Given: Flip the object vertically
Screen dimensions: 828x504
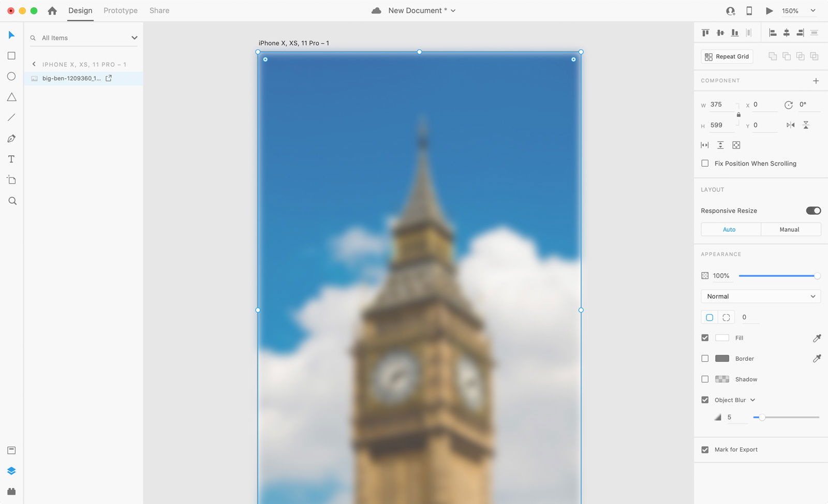Looking at the screenshot, I should pyautogui.click(x=806, y=125).
